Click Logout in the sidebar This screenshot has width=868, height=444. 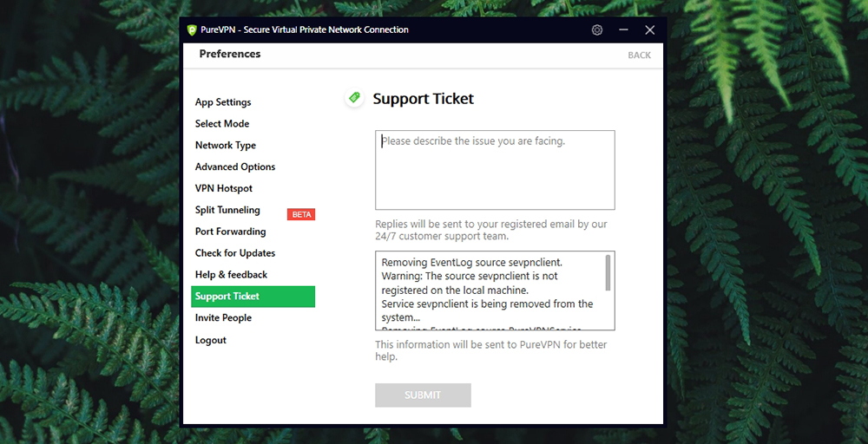210,340
